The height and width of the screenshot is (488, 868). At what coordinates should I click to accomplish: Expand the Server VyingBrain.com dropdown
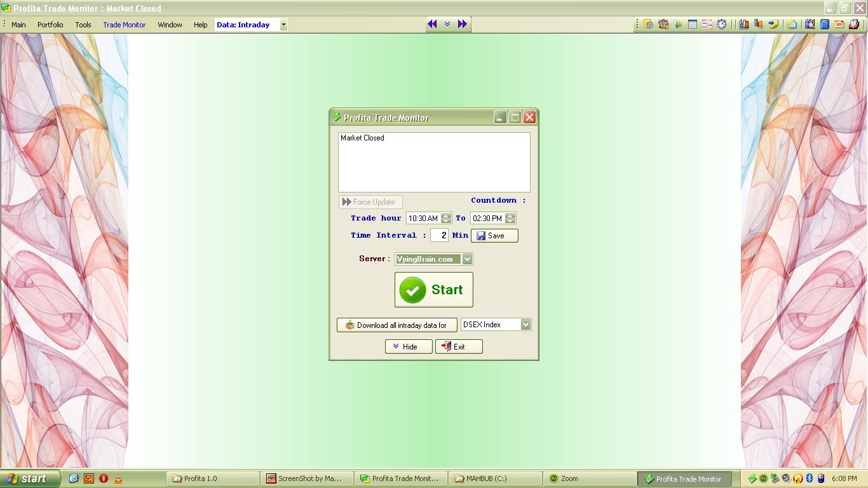tap(467, 259)
